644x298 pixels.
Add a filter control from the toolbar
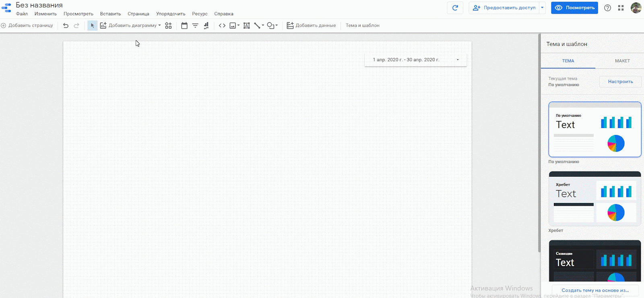pos(195,25)
